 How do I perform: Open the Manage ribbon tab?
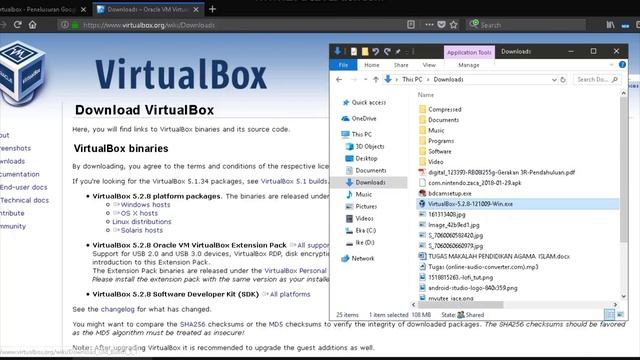469,65
